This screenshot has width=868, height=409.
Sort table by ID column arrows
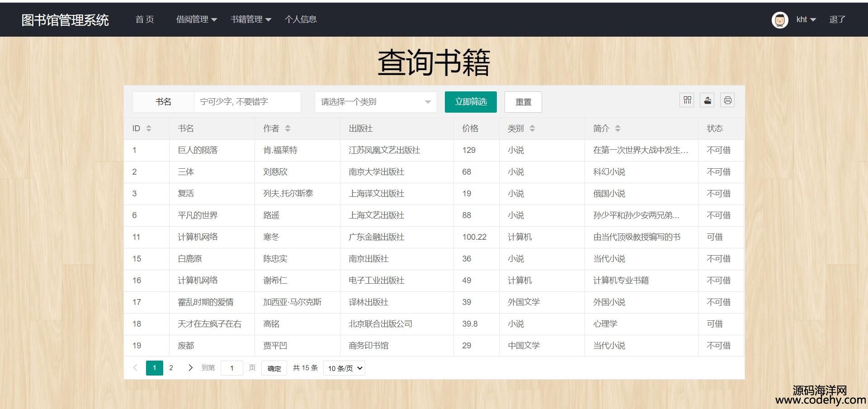149,128
